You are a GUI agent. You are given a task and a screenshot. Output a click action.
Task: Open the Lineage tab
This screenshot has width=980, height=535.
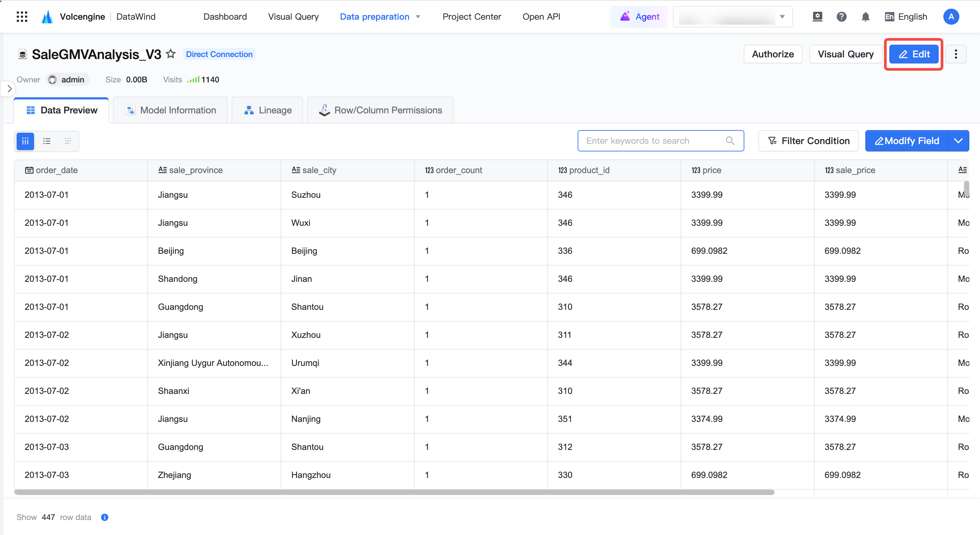tap(267, 110)
